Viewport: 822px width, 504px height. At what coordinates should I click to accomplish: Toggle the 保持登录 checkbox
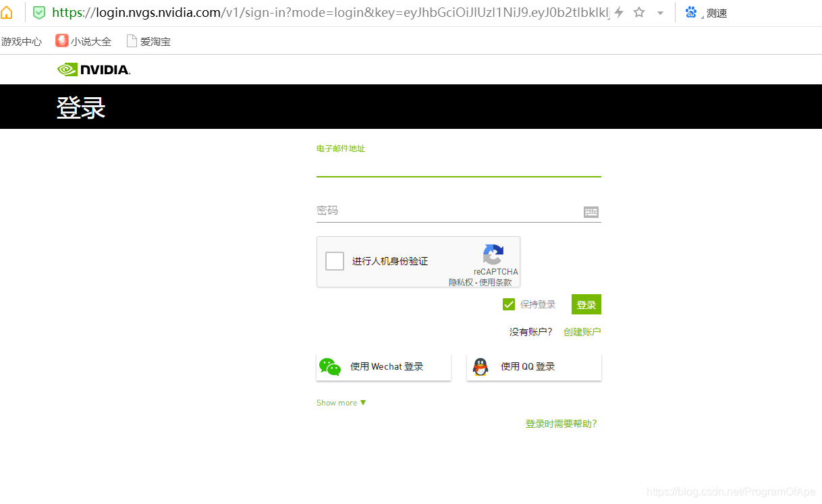coord(509,304)
